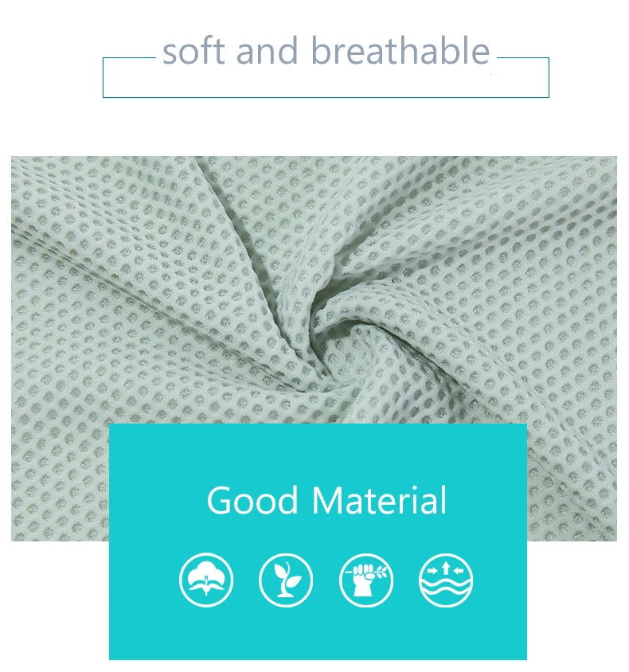
Task: Click the water waves absorption icon
Action: 446,580
